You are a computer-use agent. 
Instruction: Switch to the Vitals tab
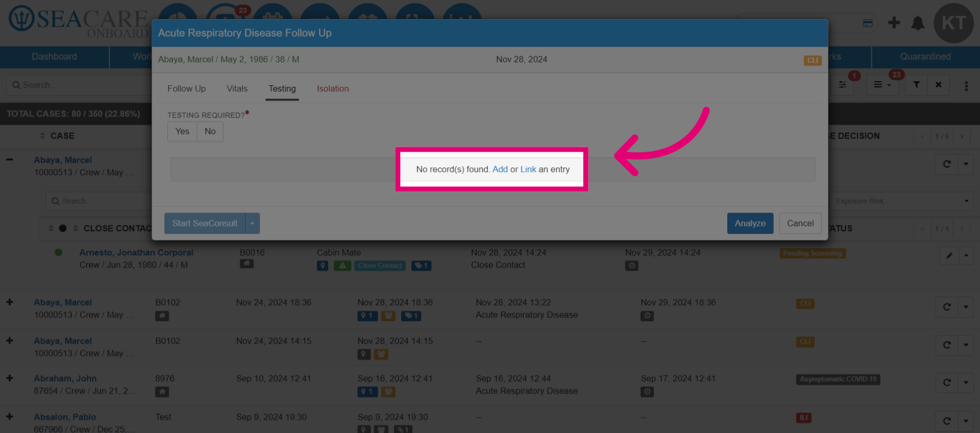(x=237, y=88)
